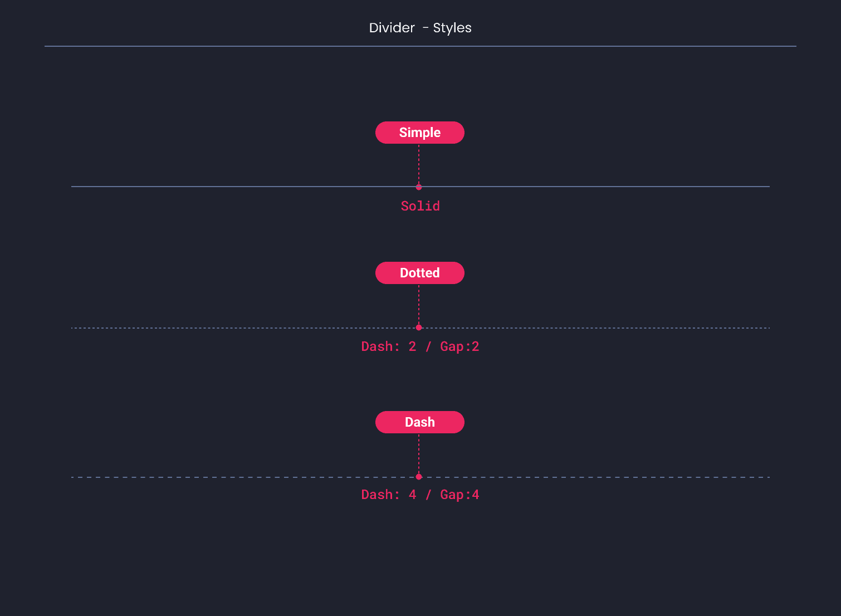
Task: Select the "Divider - Styles" heading text
Action: 420,28
